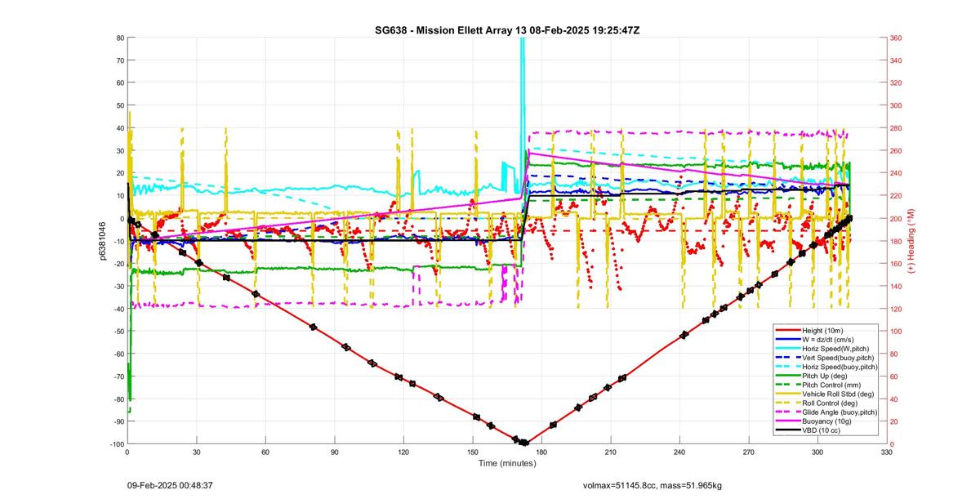Click the red Height curve's lowest point

[x=523, y=443]
